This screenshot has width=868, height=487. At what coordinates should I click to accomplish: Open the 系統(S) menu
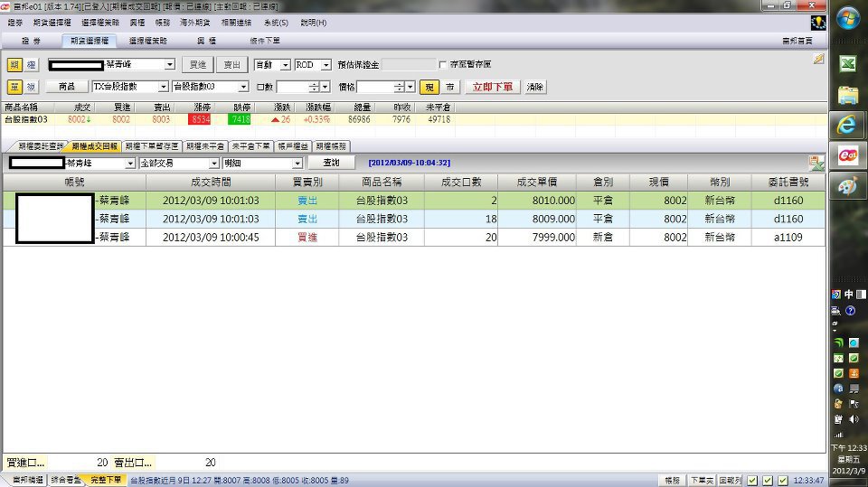tap(276, 23)
